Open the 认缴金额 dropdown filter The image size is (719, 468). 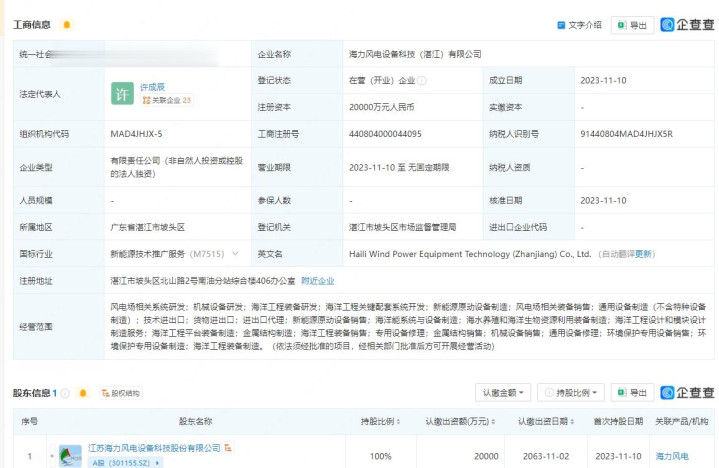coord(503,393)
